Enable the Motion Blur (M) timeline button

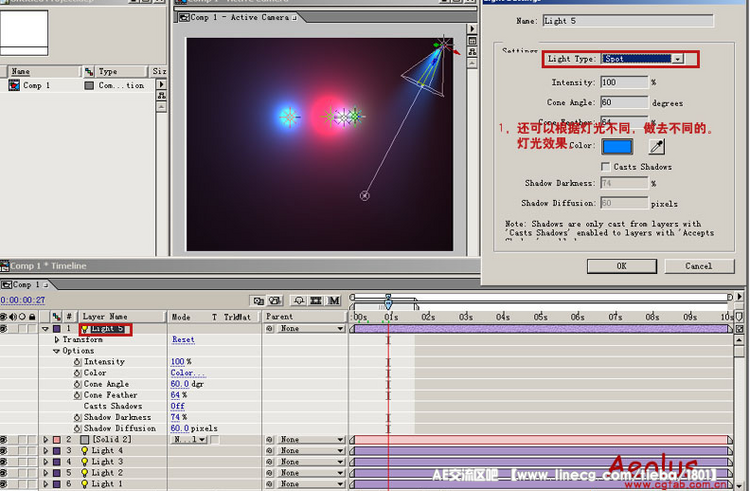pos(334,300)
